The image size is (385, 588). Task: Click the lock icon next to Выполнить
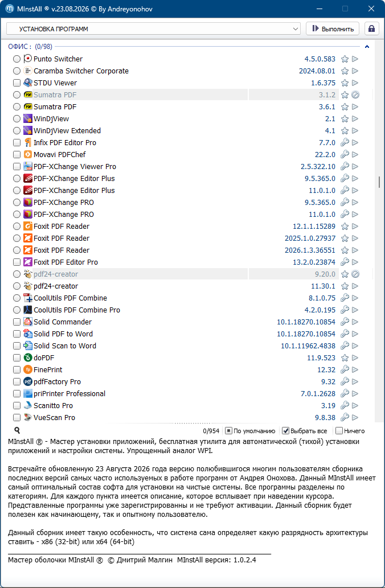coord(371,28)
